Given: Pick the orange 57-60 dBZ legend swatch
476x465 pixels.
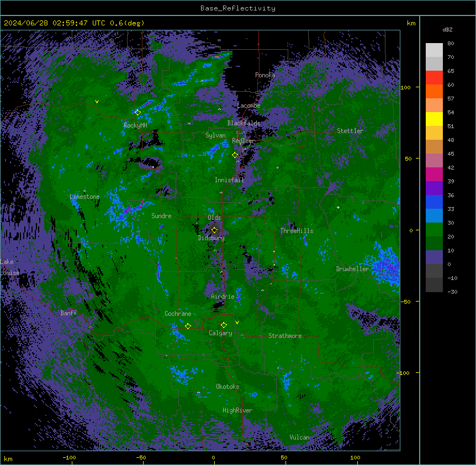Looking at the screenshot, I should click(x=434, y=91).
